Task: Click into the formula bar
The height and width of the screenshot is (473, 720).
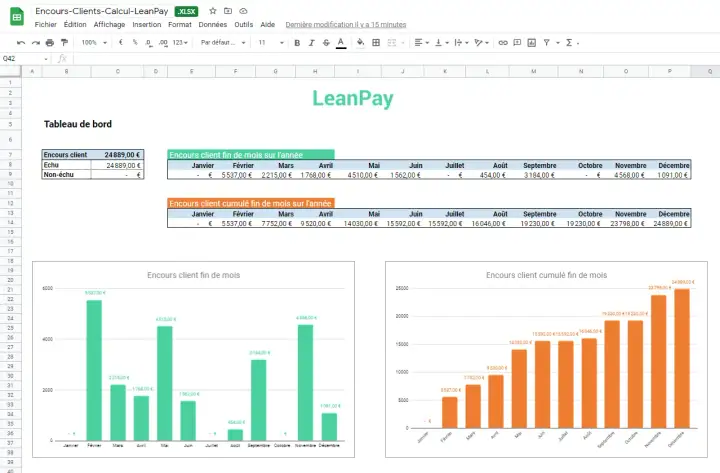Action: coord(395,58)
